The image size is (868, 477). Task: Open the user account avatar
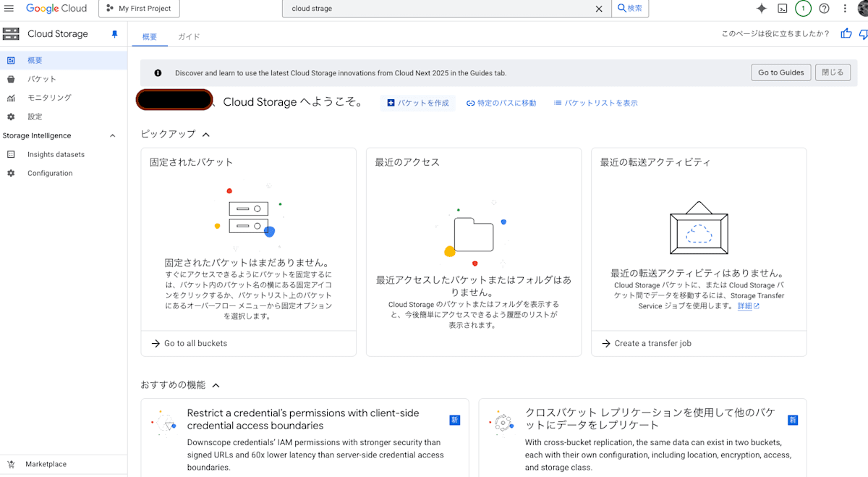tap(863, 9)
